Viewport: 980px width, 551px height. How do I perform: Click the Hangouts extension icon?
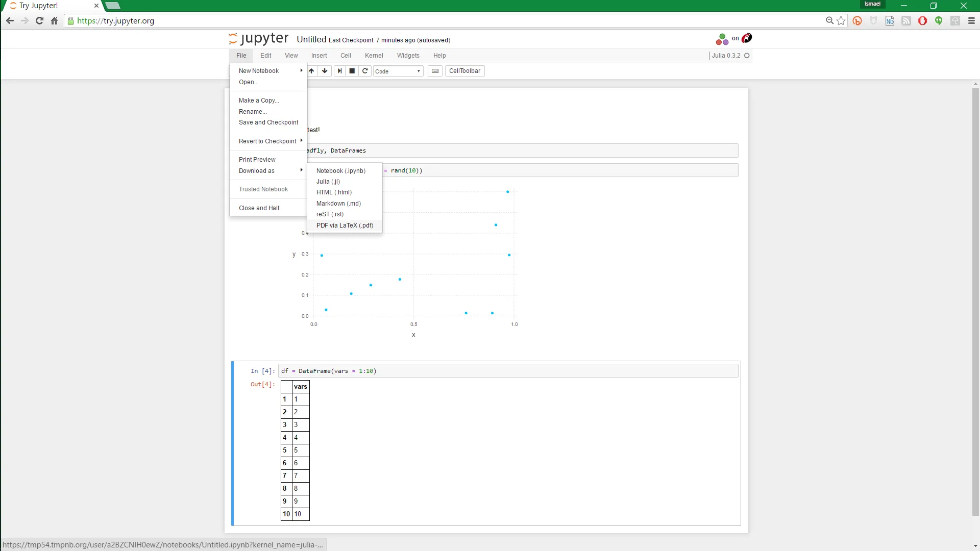pos(939,21)
